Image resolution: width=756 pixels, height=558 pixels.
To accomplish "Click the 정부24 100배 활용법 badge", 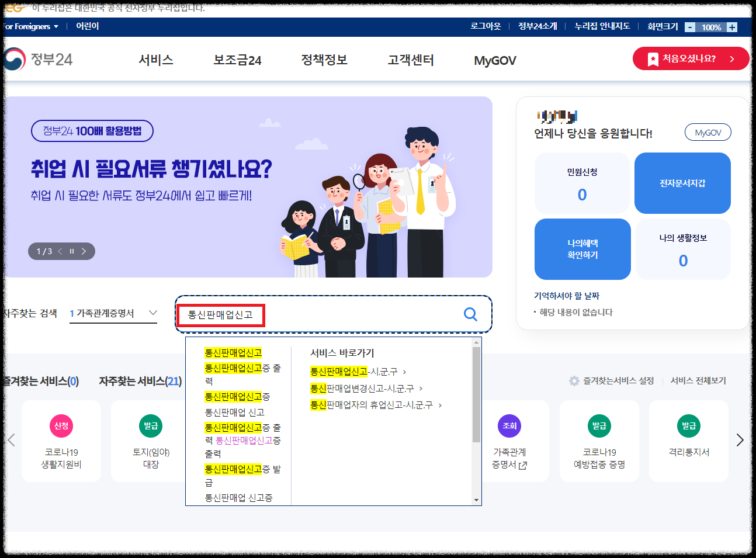I will tap(92, 131).
